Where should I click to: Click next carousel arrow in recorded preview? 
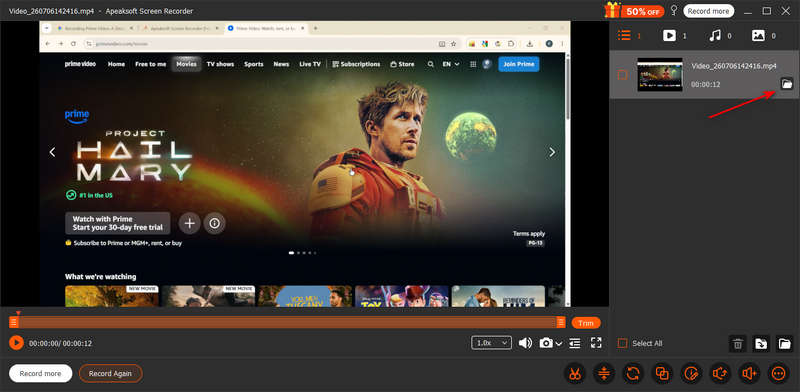tap(552, 152)
